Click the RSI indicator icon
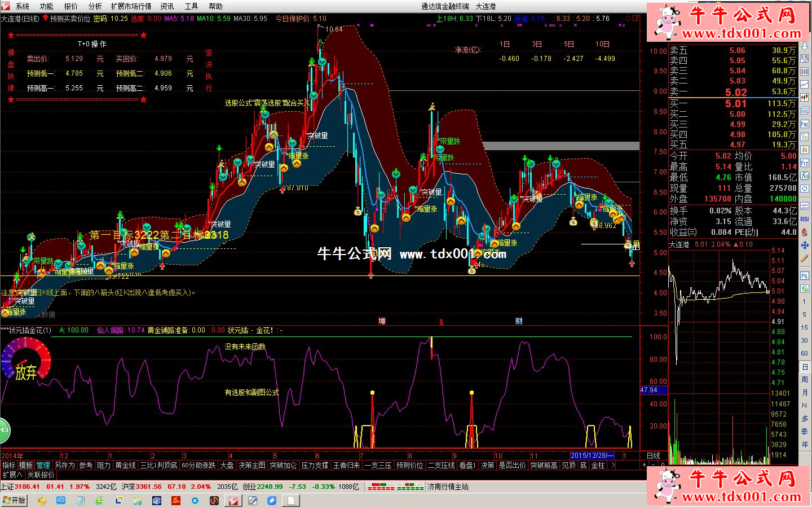The width and height of the screenshot is (812, 508). pyautogui.click(x=805, y=218)
